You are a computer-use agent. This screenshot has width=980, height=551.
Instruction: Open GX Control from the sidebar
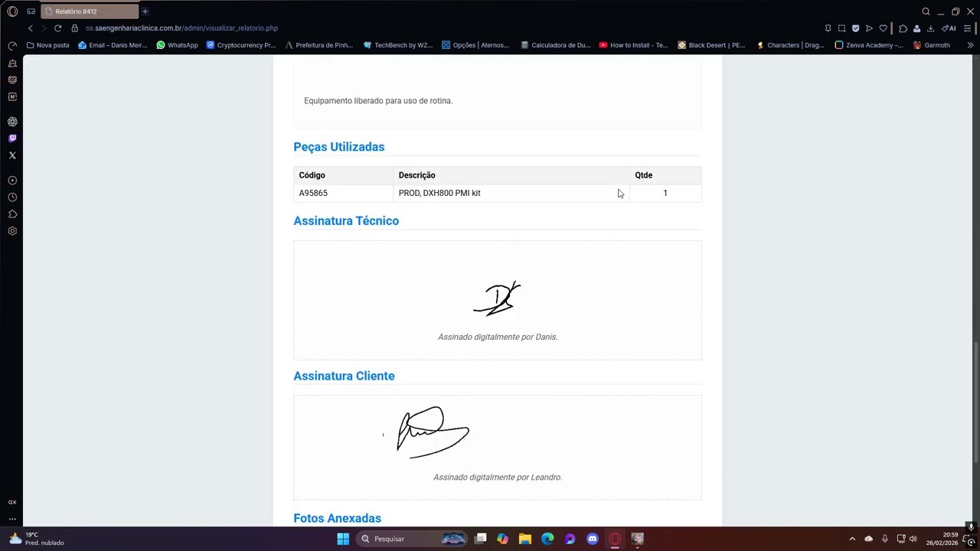coord(12,46)
